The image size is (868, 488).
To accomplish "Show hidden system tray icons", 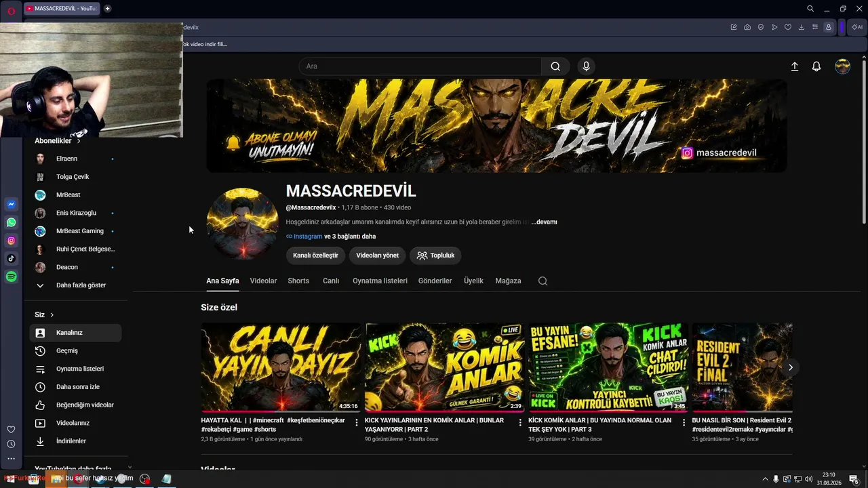I will click(765, 479).
